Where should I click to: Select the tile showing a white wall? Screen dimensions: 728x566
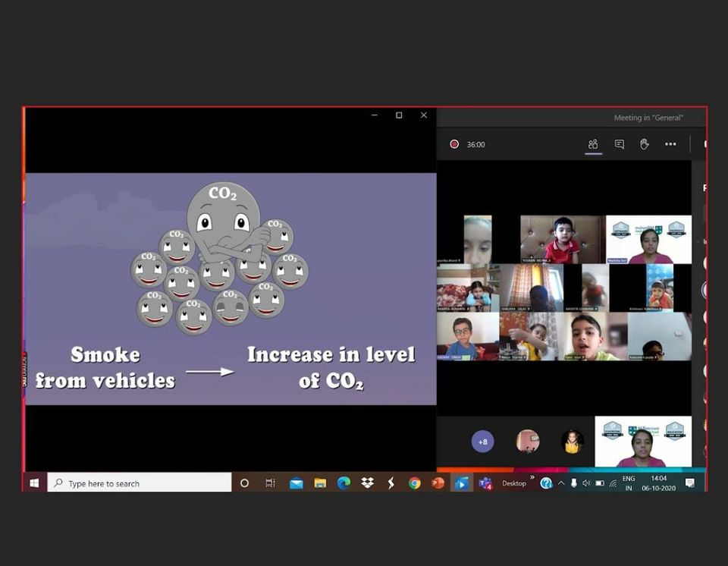coord(659,336)
